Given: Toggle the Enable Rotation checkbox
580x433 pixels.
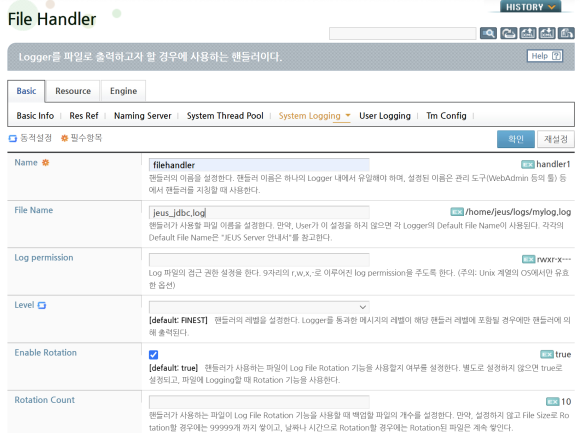Looking at the screenshot, I should coord(154,355).
